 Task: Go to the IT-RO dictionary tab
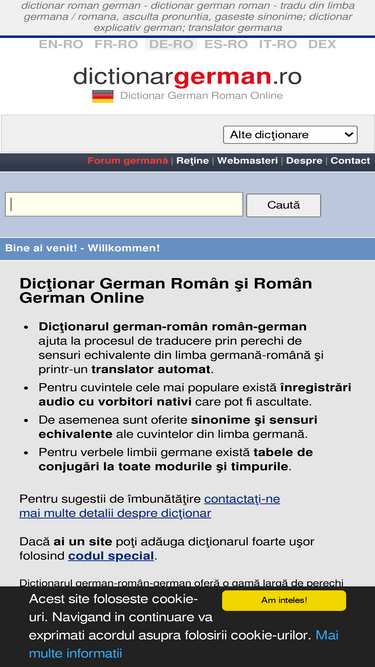point(278,44)
